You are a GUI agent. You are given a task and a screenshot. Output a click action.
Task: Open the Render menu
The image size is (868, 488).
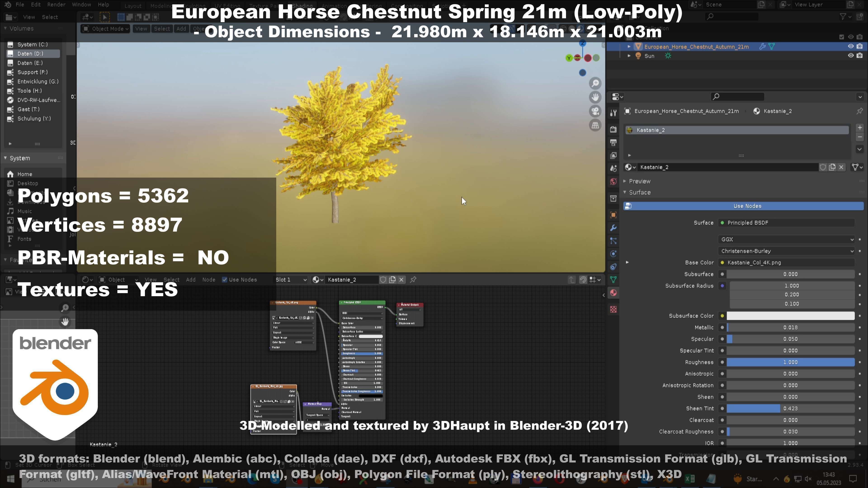click(56, 5)
